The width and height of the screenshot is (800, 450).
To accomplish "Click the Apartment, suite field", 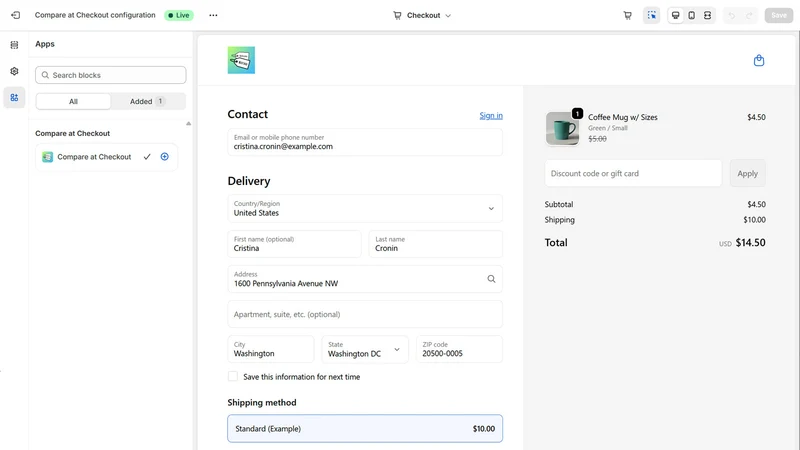I will pos(365,314).
